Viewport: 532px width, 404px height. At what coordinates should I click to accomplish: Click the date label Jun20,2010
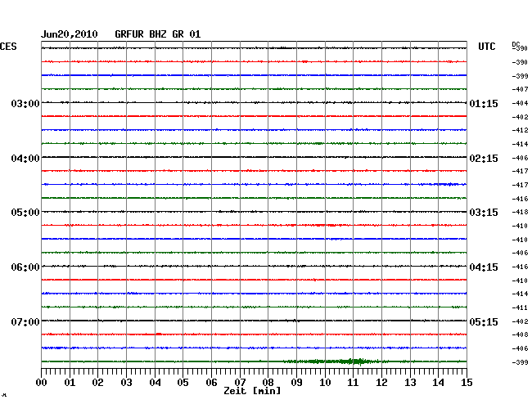point(70,34)
